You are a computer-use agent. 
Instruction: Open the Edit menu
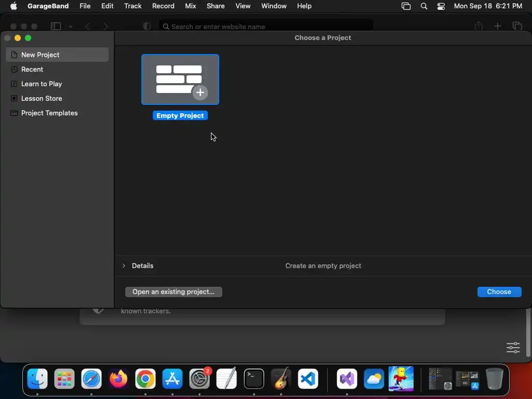107,6
